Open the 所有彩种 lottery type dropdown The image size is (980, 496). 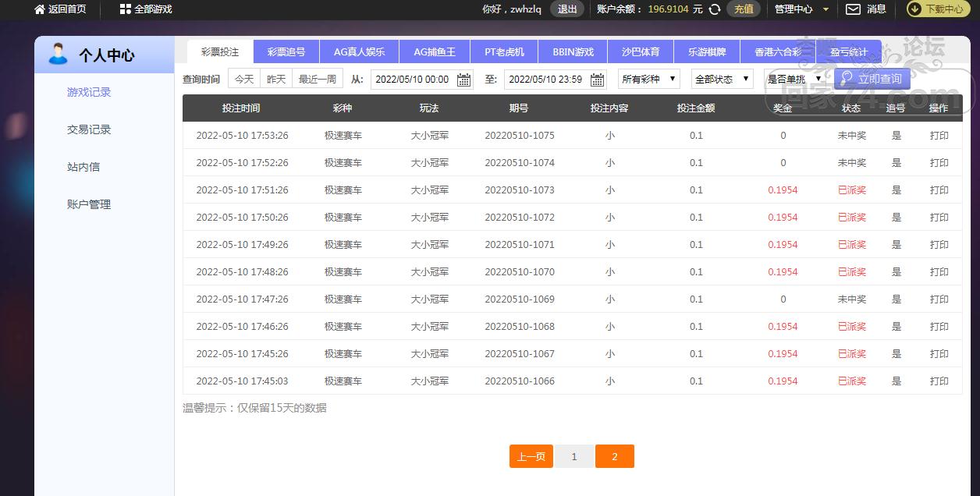pos(648,79)
